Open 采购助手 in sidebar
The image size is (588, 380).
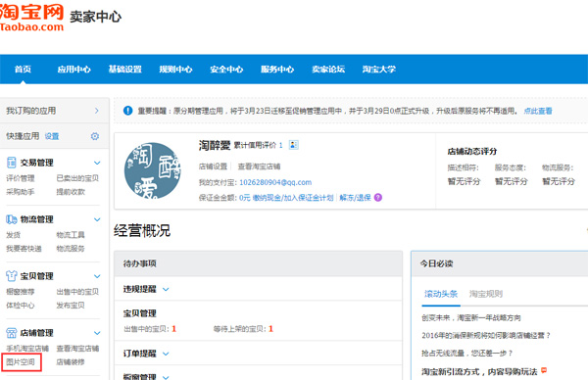coord(21,192)
